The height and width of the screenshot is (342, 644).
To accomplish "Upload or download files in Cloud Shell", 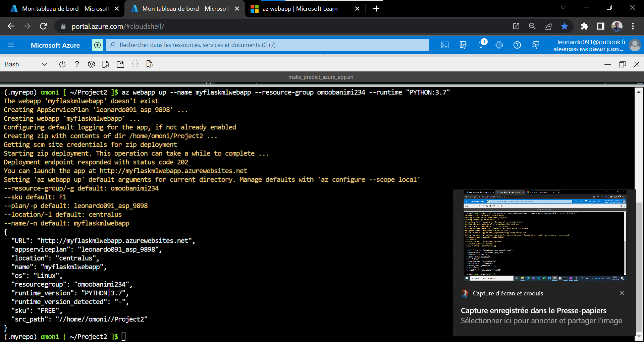I will [106, 64].
